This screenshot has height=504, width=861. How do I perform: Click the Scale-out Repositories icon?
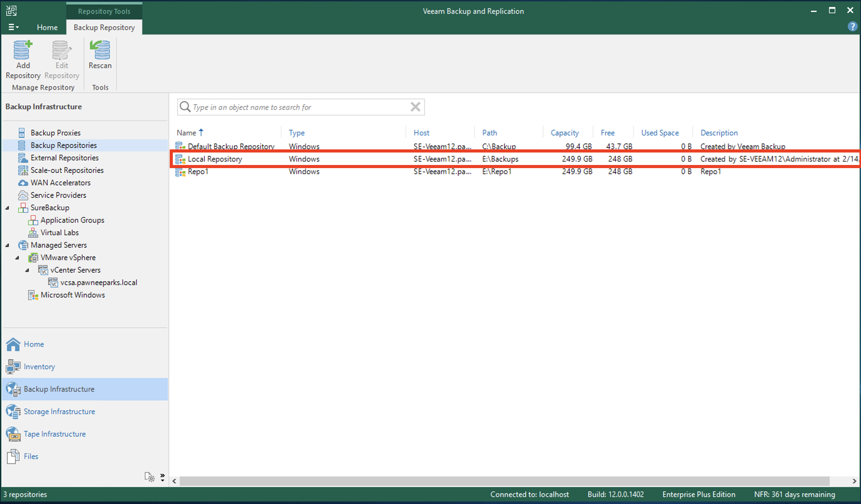tap(23, 170)
